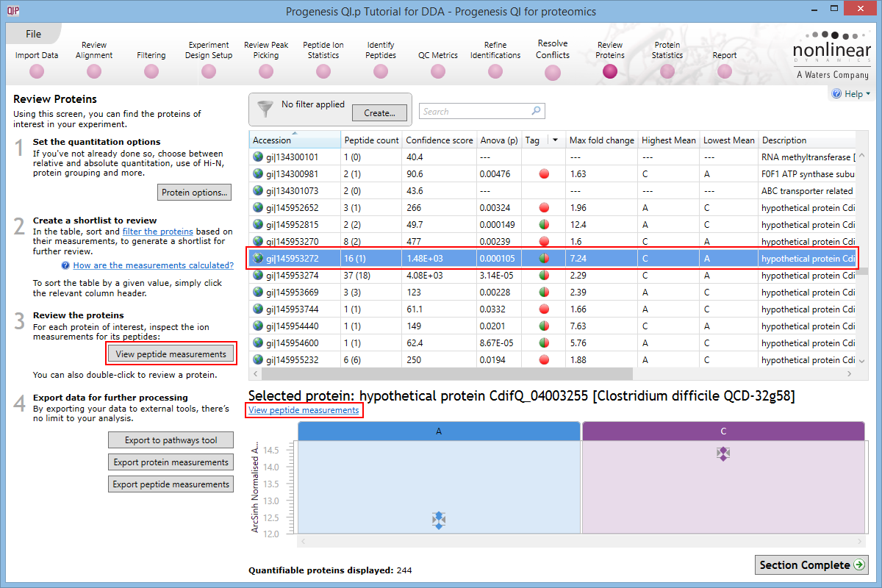The height and width of the screenshot is (588, 882).
Task: Click the globe icon for gi|145955232
Action: (x=258, y=359)
